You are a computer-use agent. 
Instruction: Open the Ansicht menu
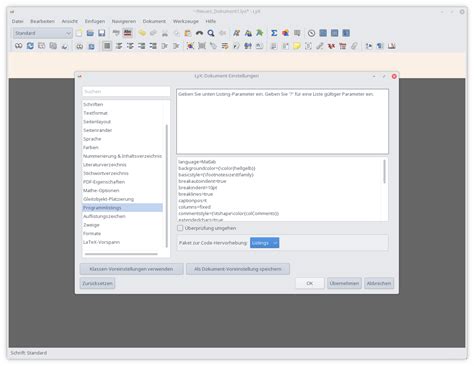tap(70, 21)
